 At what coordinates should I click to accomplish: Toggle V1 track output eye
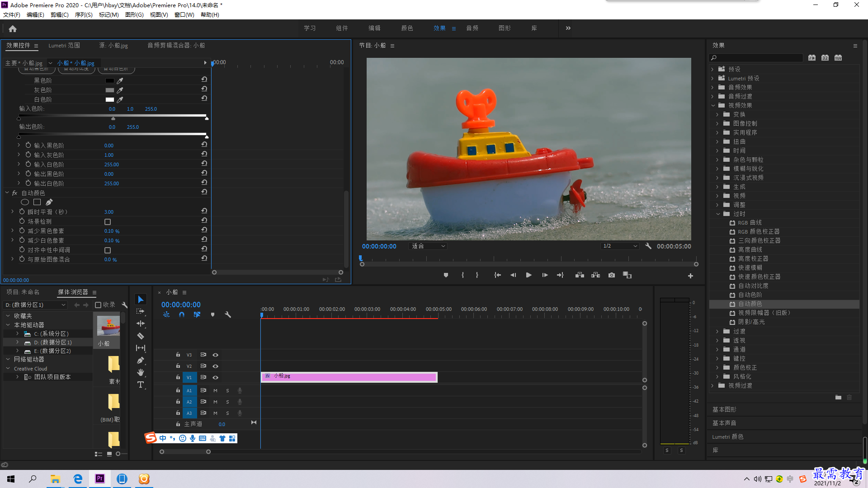coord(216,377)
